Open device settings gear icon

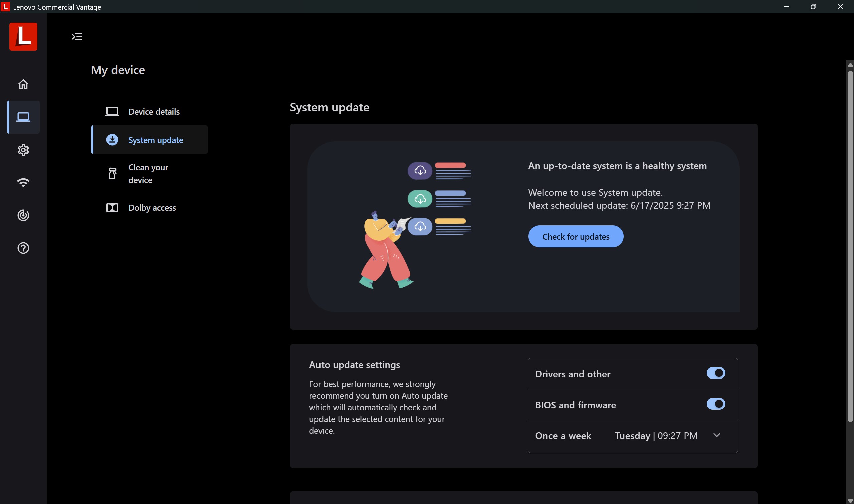click(23, 150)
